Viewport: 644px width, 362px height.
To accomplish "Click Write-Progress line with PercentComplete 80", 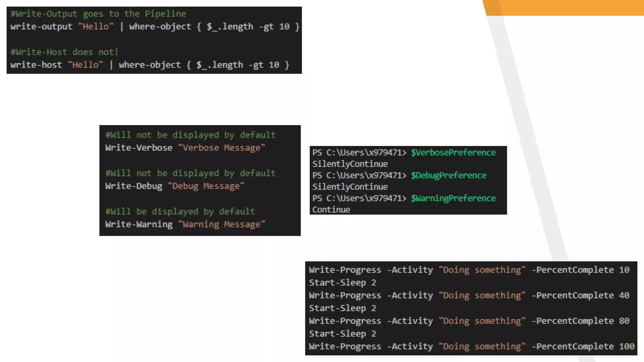I will click(x=469, y=321).
